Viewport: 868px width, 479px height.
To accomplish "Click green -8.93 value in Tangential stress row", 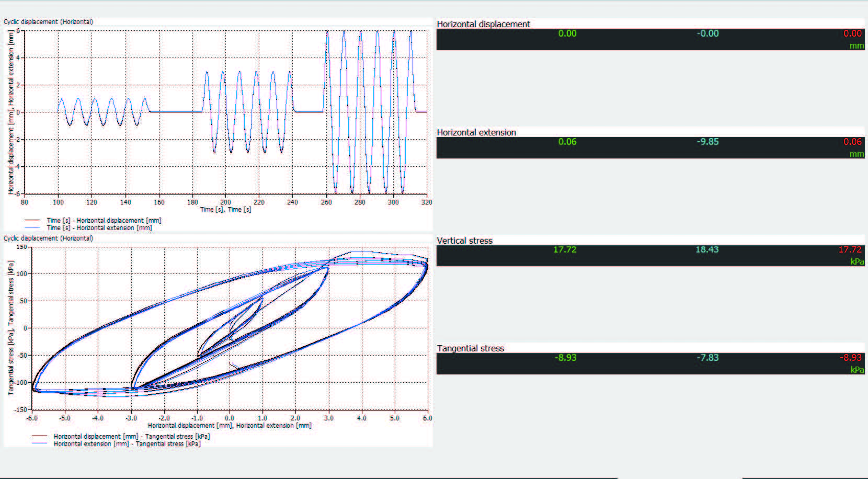I will tap(566, 358).
